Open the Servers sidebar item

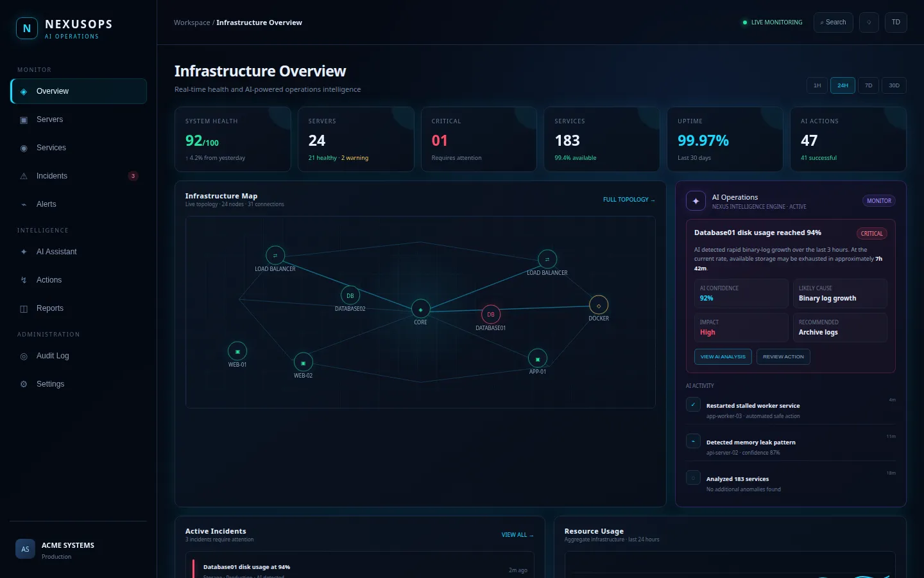pos(78,119)
